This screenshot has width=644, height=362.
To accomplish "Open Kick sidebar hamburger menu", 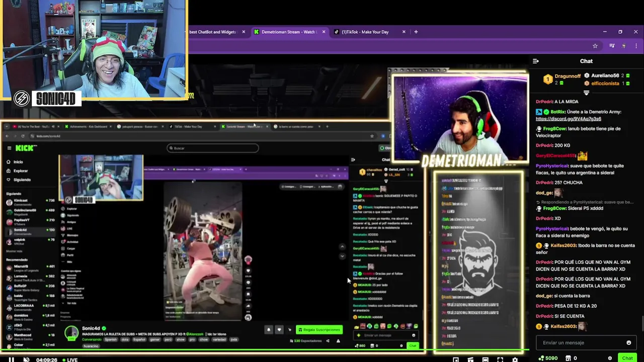I will [x=10, y=148].
